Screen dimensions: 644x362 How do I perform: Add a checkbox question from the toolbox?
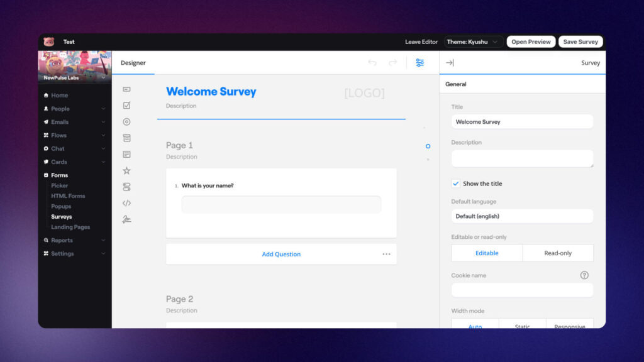point(126,105)
